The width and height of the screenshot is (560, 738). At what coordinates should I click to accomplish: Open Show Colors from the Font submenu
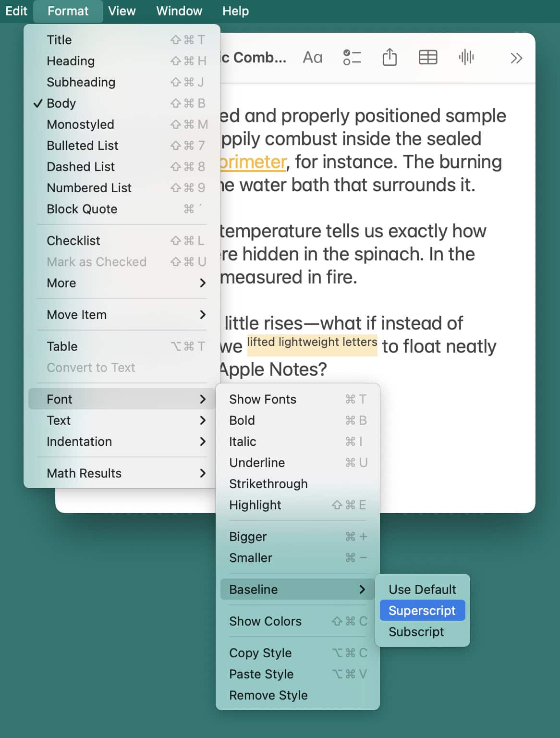265,621
